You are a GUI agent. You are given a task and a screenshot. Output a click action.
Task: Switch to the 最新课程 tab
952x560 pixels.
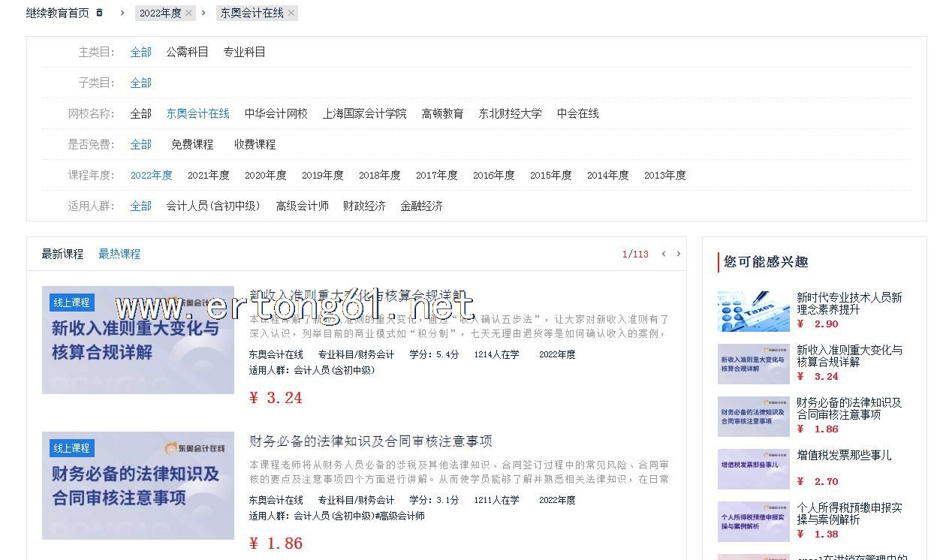(62, 254)
